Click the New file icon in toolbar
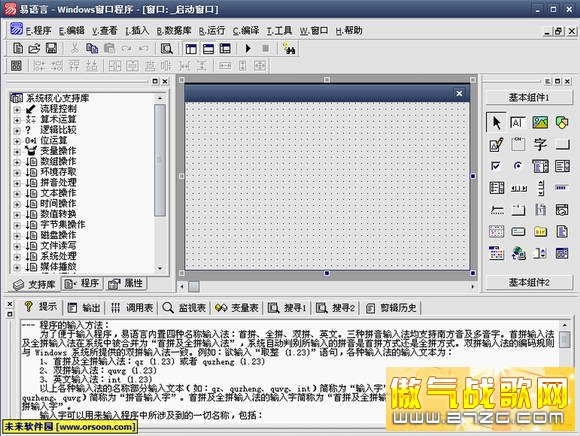The height and width of the screenshot is (436, 580). pyautogui.click(x=18, y=48)
